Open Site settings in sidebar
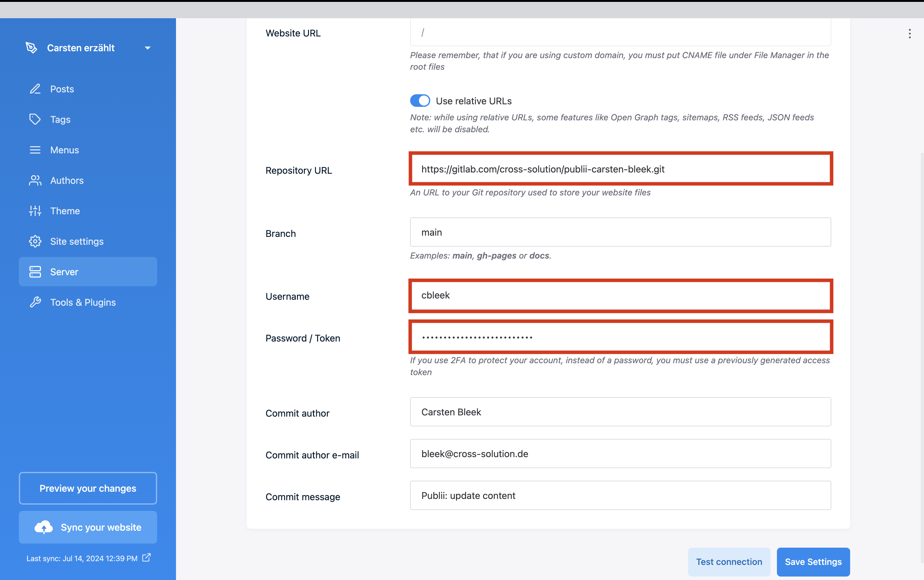This screenshot has height=580, width=924. point(88,241)
